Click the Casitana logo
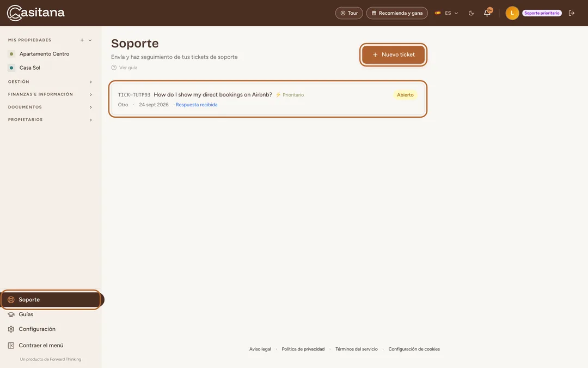Viewport: 588px width, 368px height. (35, 13)
